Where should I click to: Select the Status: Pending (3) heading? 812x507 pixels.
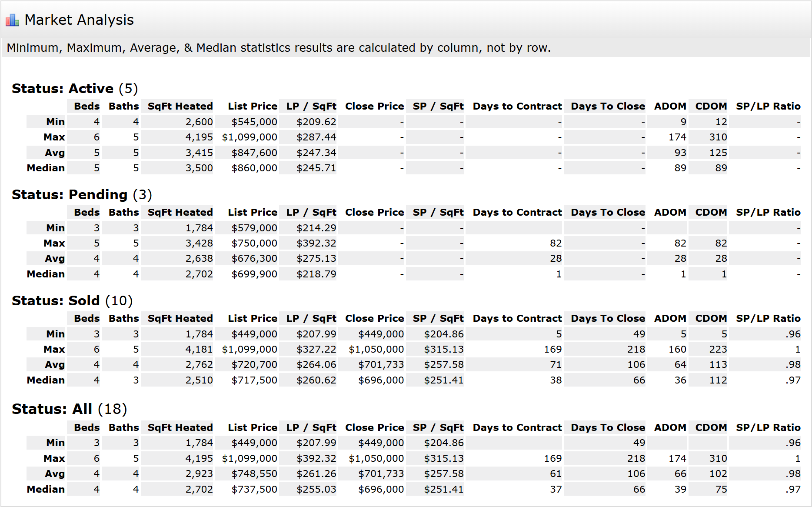82,194
